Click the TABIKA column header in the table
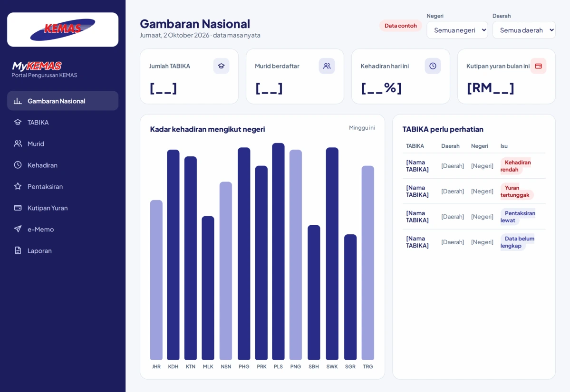This screenshot has height=392, width=570. [x=415, y=146]
